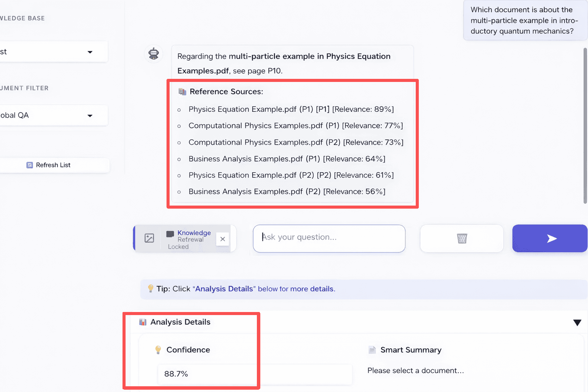Click the image upload icon
This screenshot has height=392, width=588.
pos(149,238)
